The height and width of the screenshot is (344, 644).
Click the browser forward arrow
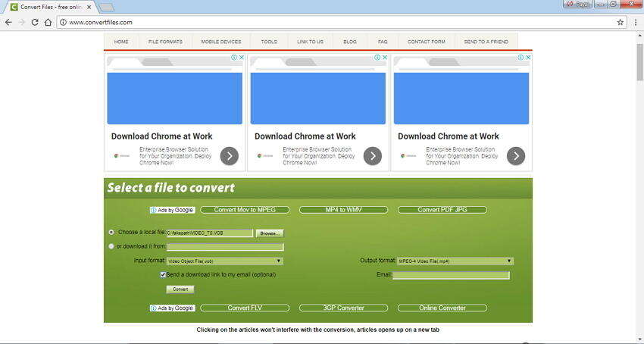click(x=22, y=22)
